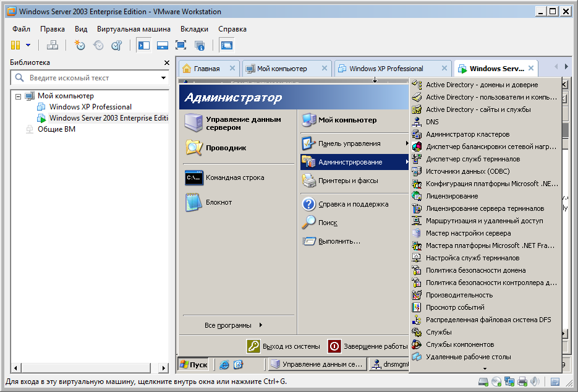This screenshot has width=578, height=392.
Task: Open the power options dropdown arrow
Action: [28, 45]
